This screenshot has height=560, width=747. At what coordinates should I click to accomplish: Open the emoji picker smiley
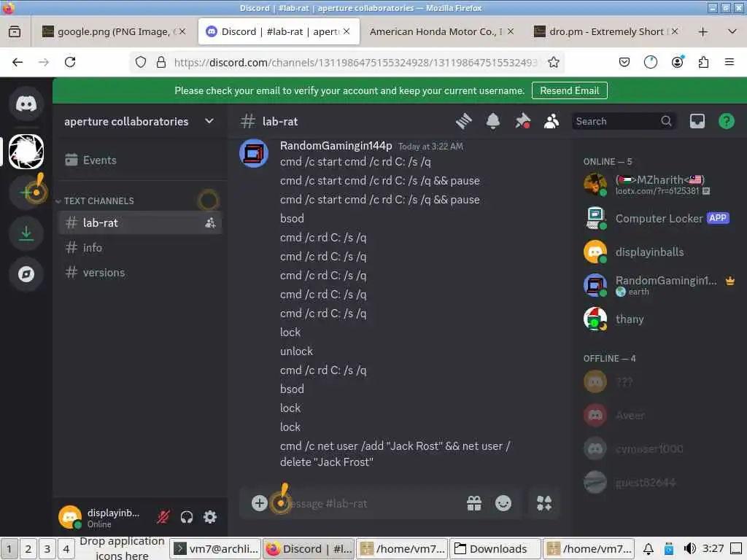coord(503,503)
